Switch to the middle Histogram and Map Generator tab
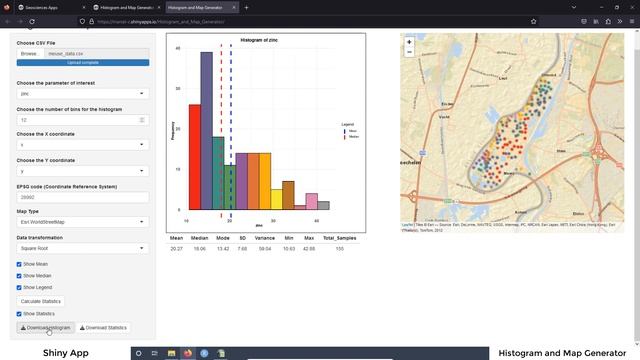Screen dimensions: 640x360 (127, 7)
